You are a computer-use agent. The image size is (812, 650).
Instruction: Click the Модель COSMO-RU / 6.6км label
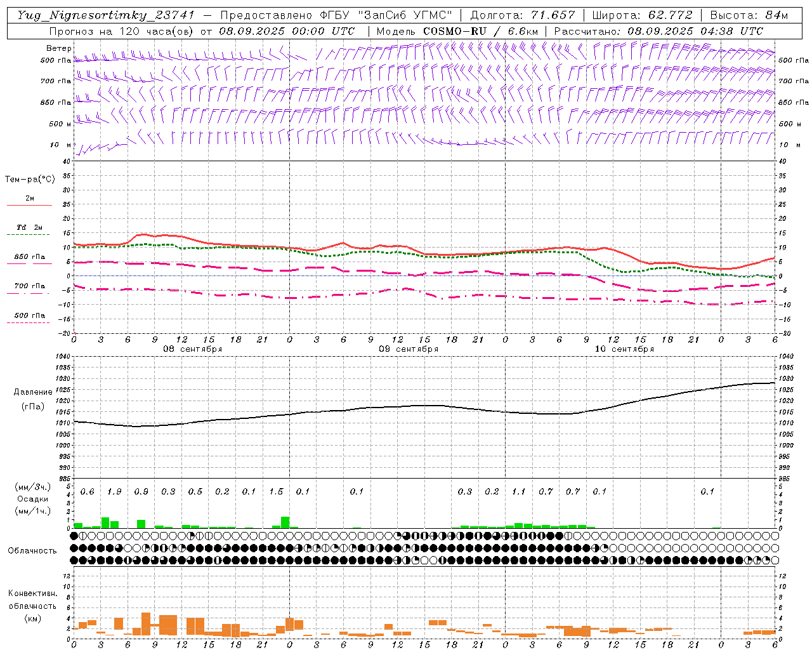[x=457, y=31]
